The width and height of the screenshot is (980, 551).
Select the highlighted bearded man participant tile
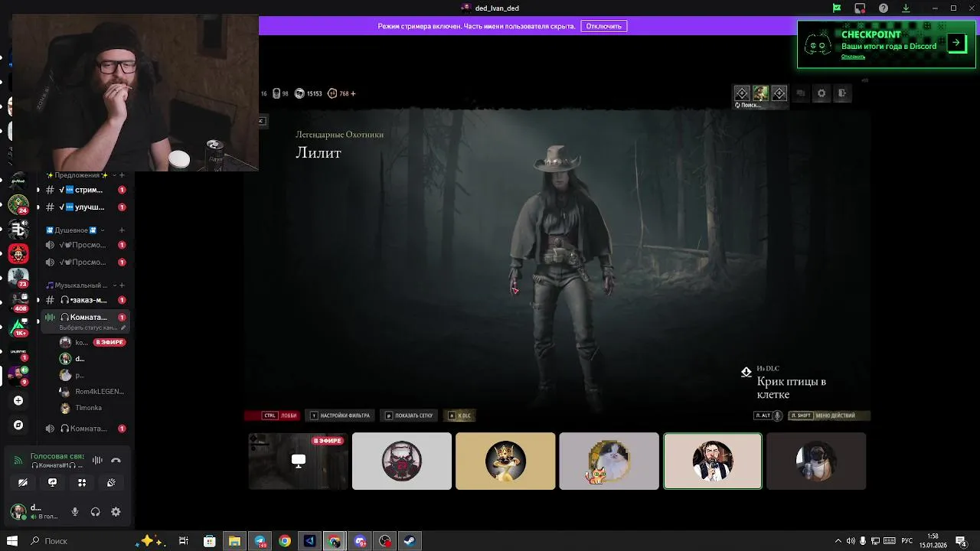(713, 461)
